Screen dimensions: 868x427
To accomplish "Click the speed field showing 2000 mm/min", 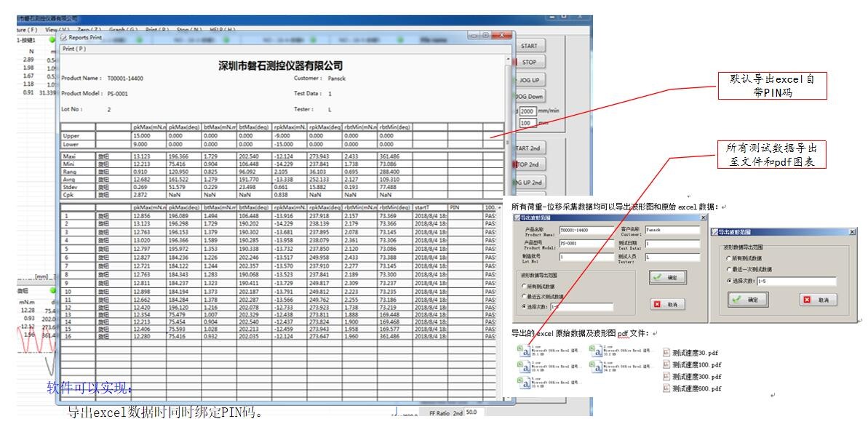I will pos(527,111).
